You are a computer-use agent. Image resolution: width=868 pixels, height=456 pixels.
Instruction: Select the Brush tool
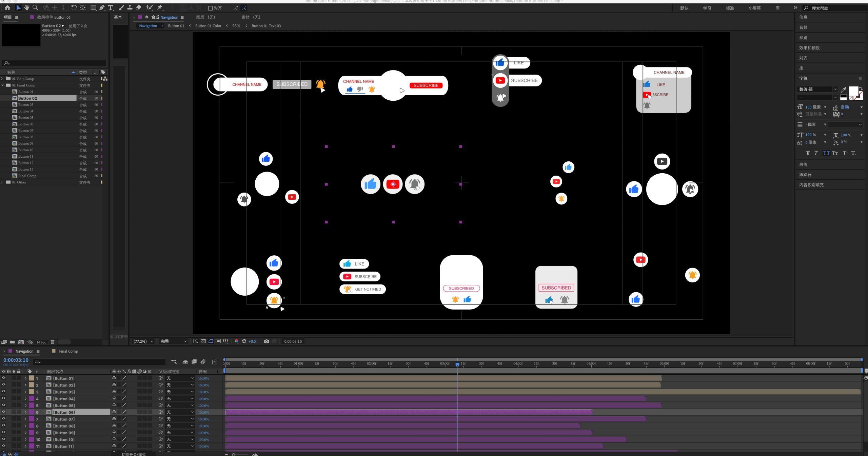point(121,7)
